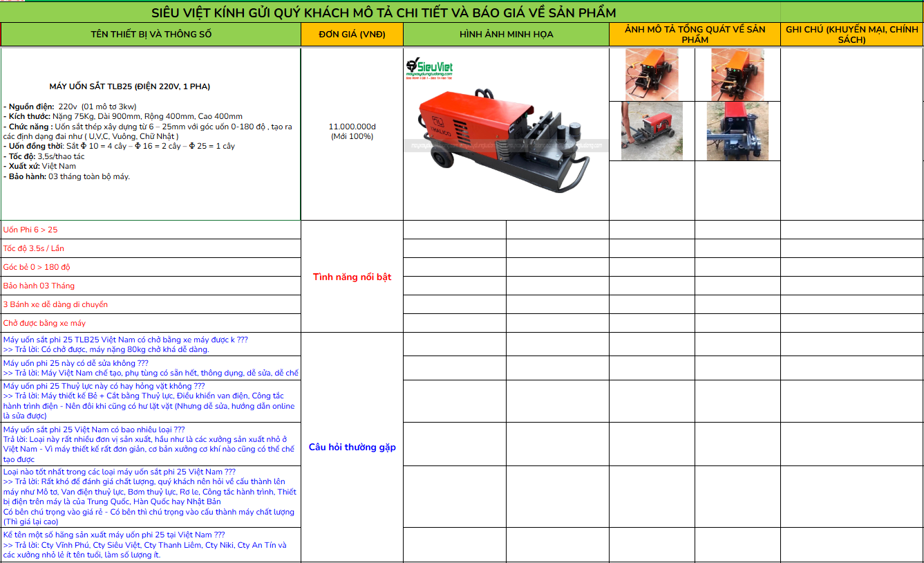Click the Tốc độ 3,5s/thao tác line
Viewport: 924px width, 563px height.
(x=44, y=156)
